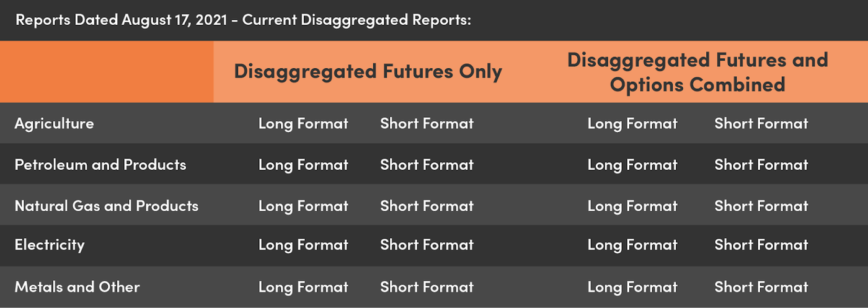Viewport: 868px width, 308px height.
Task: Open Metals and Other Combined Short Format
Action: (x=761, y=287)
